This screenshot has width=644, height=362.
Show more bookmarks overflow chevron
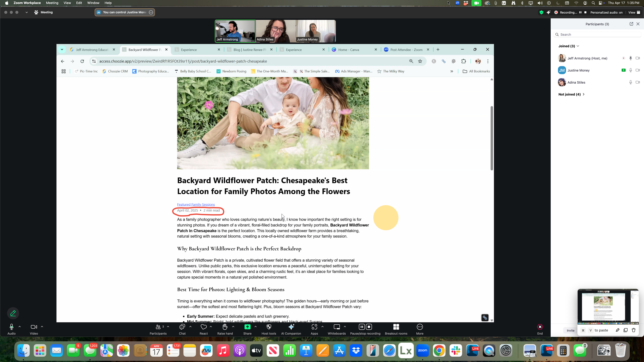pos(452,71)
